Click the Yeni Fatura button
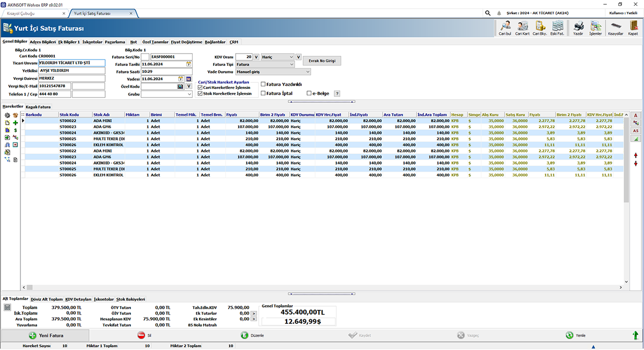Viewport: 644px width, 350px height. (45, 335)
